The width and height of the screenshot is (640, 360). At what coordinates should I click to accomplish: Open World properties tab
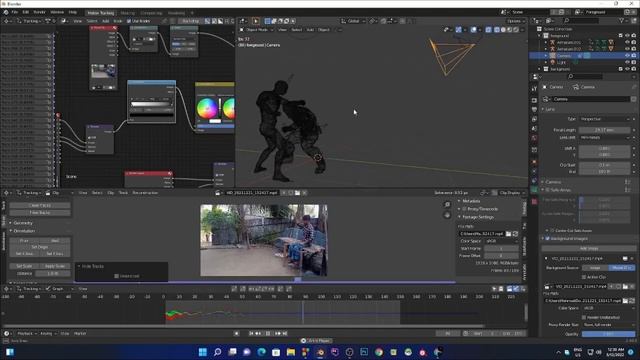click(534, 138)
